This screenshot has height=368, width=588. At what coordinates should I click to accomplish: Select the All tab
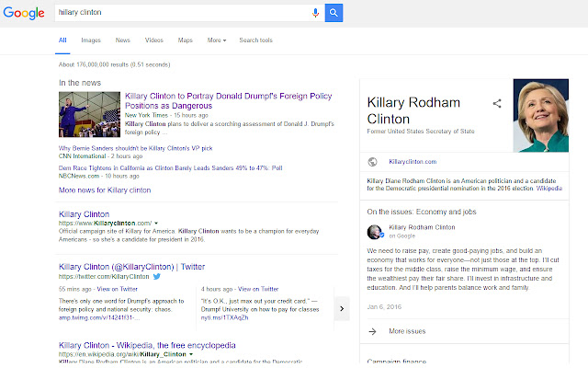tap(62, 40)
